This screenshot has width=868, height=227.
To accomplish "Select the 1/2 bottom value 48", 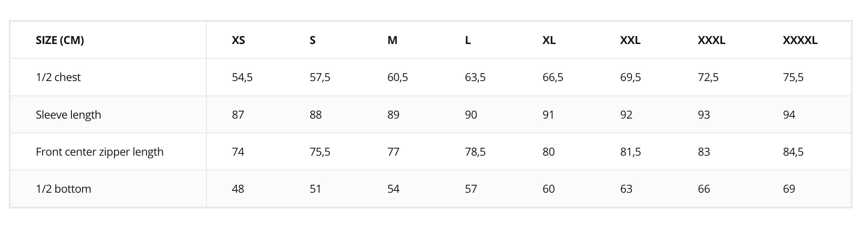I will (238, 189).
